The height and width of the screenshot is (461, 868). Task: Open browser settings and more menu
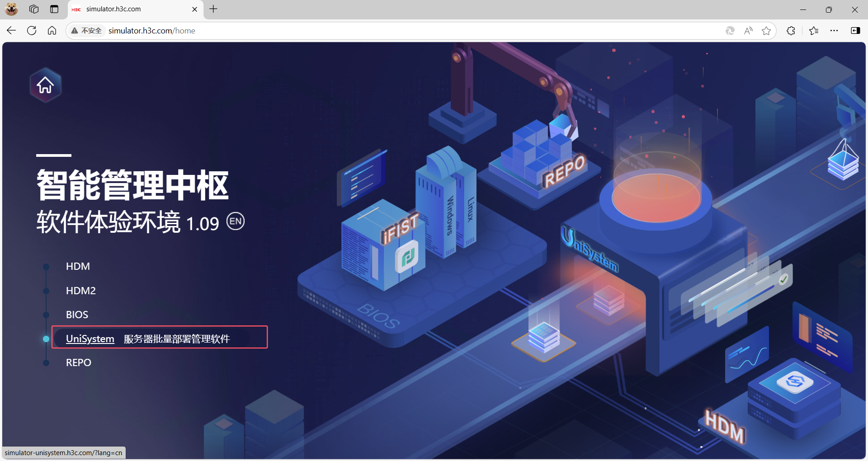(x=834, y=31)
